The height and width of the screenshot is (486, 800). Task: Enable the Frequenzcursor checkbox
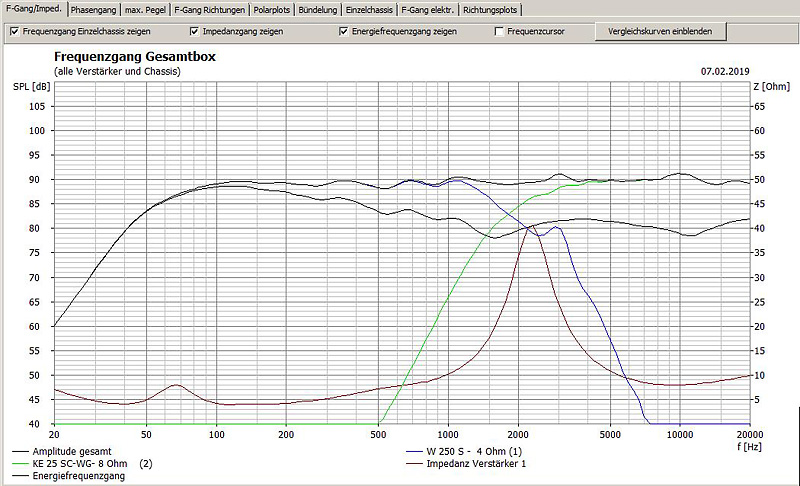[499, 32]
